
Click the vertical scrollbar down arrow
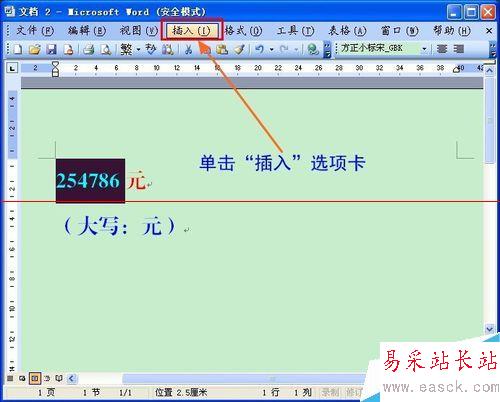pyautogui.click(x=490, y=329)
